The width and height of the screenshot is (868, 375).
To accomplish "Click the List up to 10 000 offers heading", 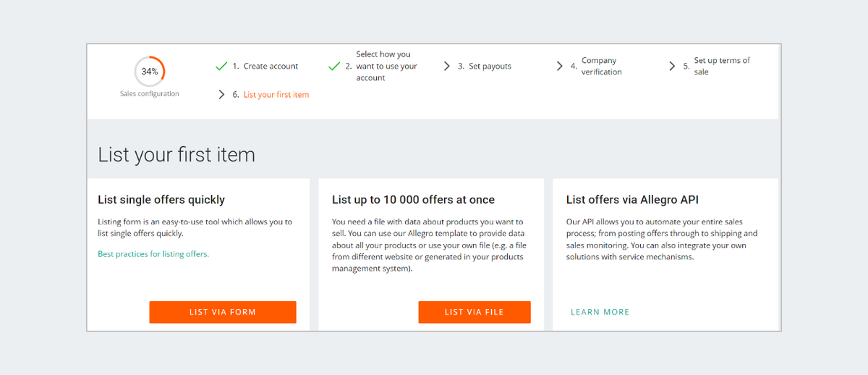I will 413,200.
